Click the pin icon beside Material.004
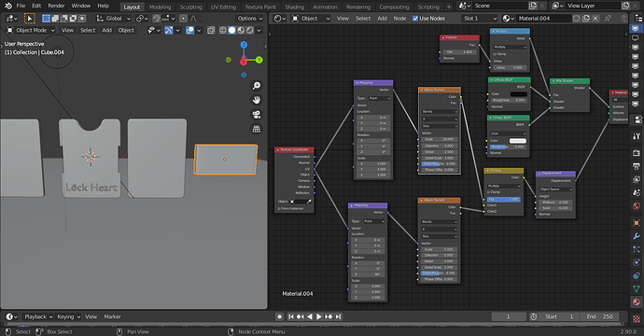Screen dimensions: 644x336 (x=608, y=19)
